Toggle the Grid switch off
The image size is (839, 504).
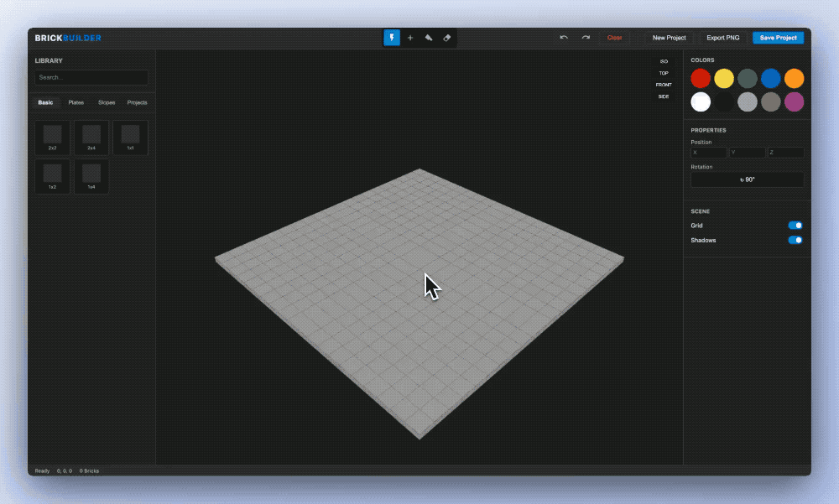[x=795, y=226]
